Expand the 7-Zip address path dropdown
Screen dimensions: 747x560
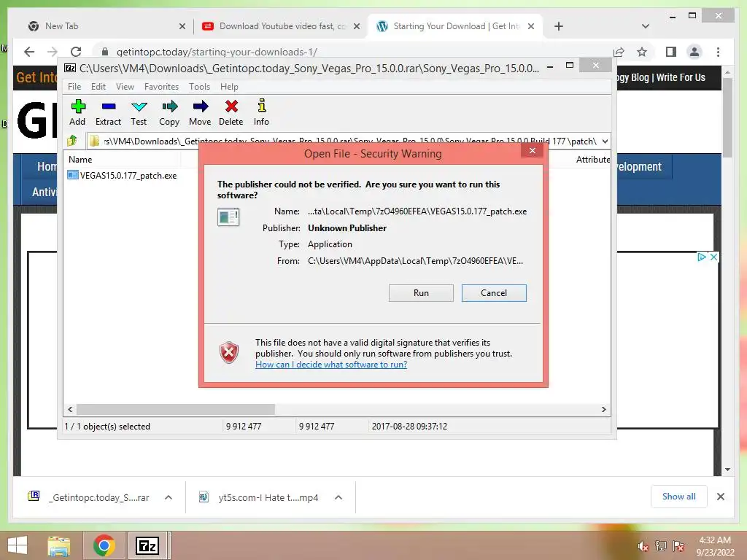[x=605, y=141]
